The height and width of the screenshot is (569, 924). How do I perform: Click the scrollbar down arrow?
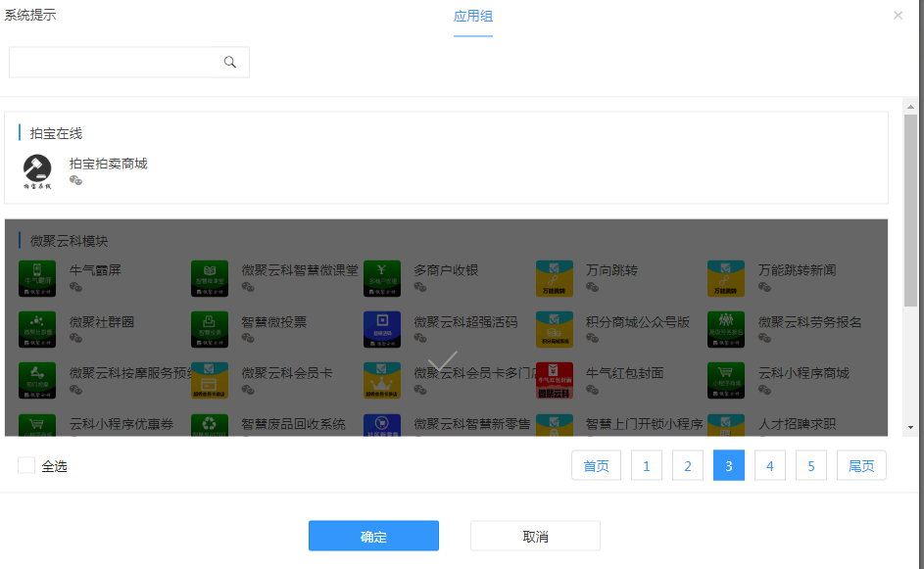[910, 428]
